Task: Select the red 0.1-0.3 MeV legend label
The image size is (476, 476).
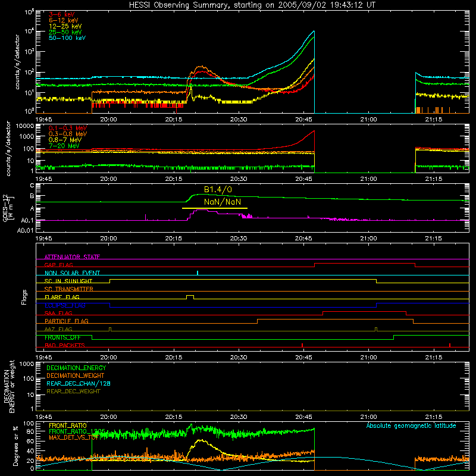Action: (68, 128)
